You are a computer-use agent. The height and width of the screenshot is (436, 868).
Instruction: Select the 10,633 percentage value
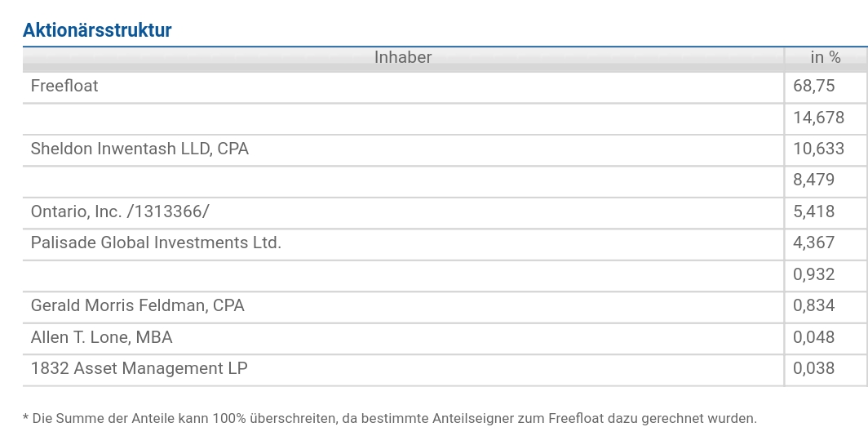pos(818,149)
